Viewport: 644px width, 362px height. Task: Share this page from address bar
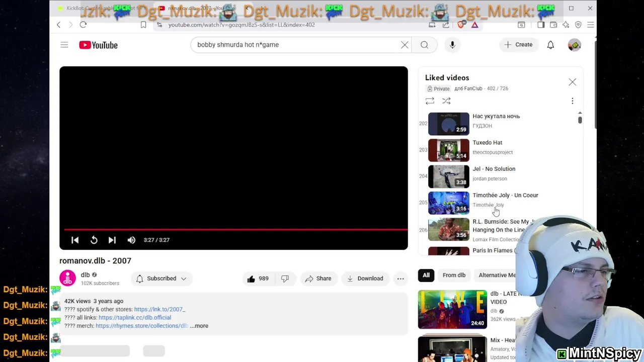pyautogui.click(x=446, y=25)
